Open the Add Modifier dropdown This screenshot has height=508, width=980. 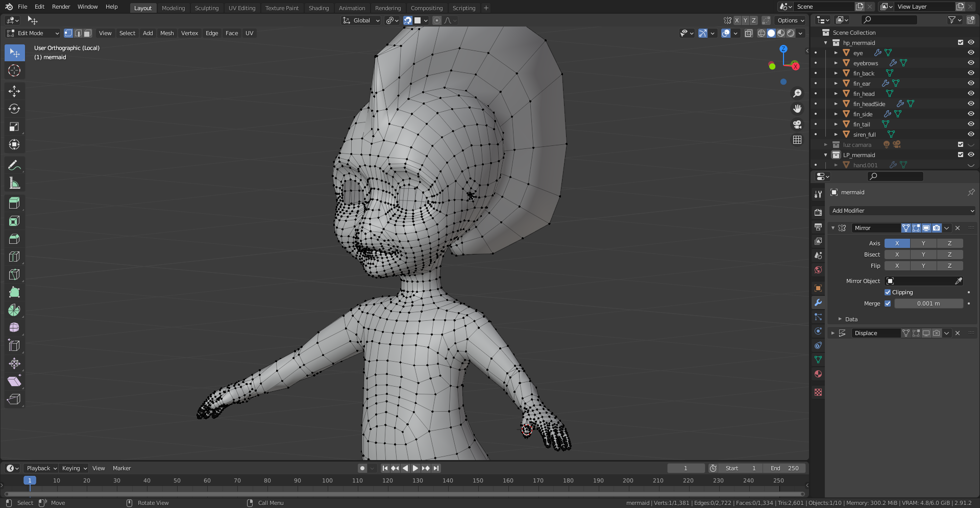[x=902, y=211]
